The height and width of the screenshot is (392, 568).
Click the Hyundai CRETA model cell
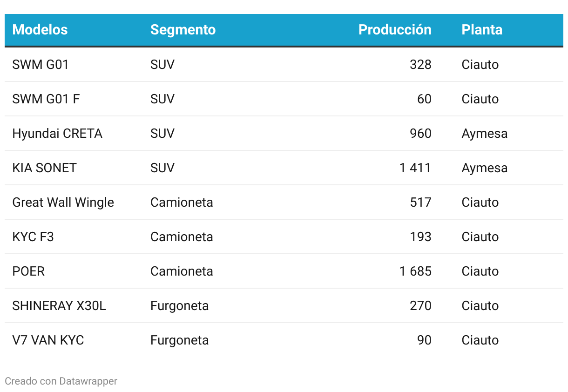(57, 133)
